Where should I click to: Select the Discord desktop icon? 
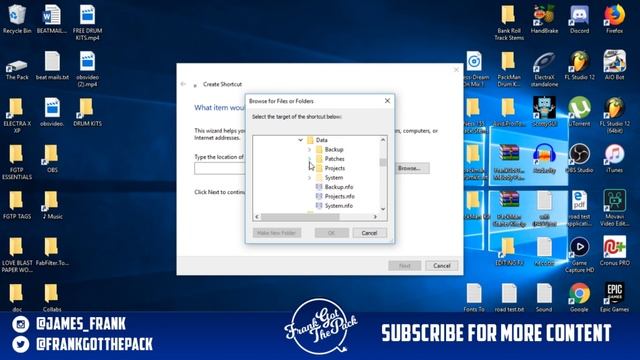pyautogui.click(x=579, y=20)
